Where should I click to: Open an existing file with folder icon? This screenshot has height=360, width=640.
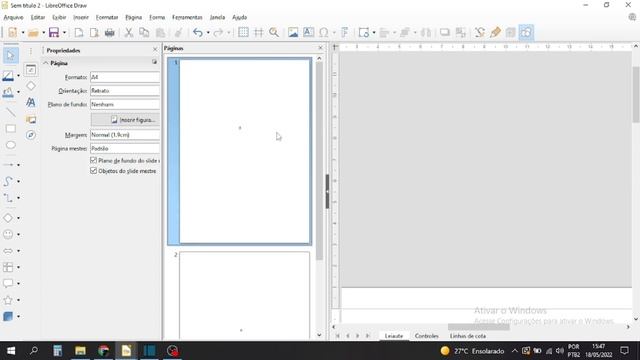coord(33,33)
